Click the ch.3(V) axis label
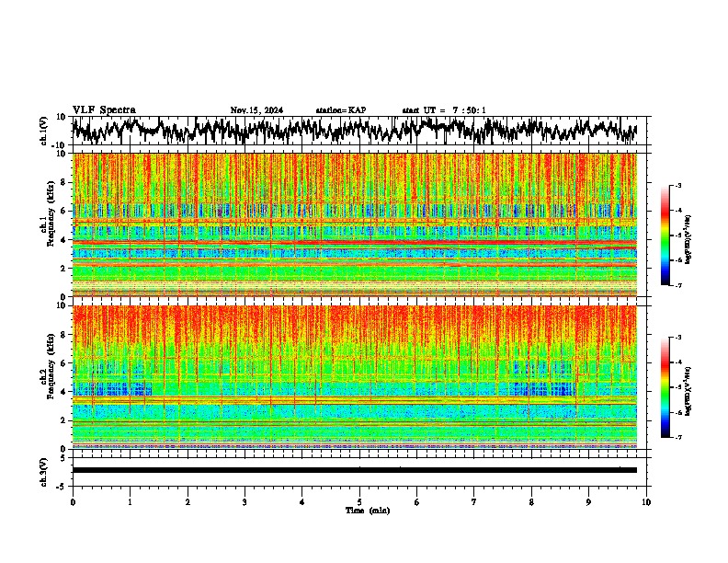Screen dimensions: 728x563 pos(44,472)
